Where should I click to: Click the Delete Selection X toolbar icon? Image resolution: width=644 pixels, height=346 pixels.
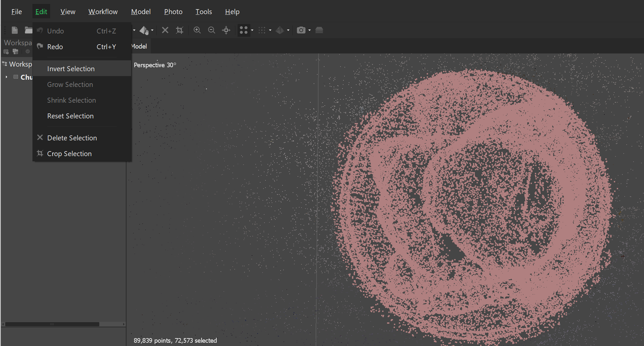pos(165,30)
